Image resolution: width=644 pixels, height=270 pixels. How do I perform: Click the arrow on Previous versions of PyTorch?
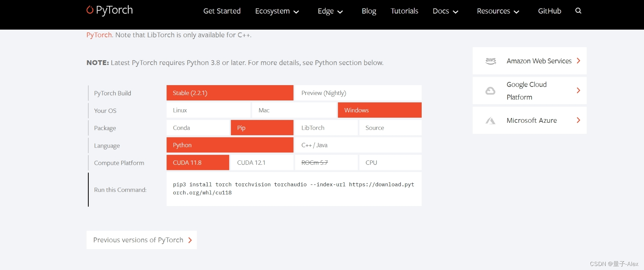(190, 240)
